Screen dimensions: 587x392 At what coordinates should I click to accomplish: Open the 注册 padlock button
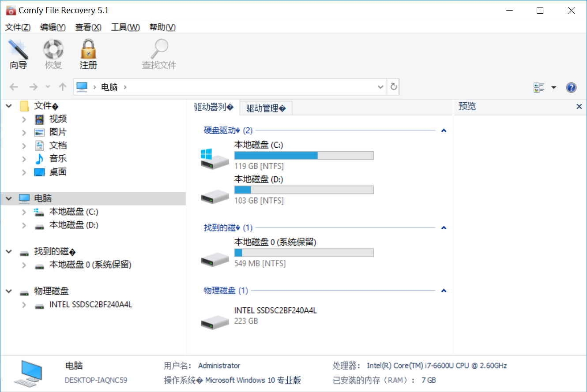(x=88, y=55)
